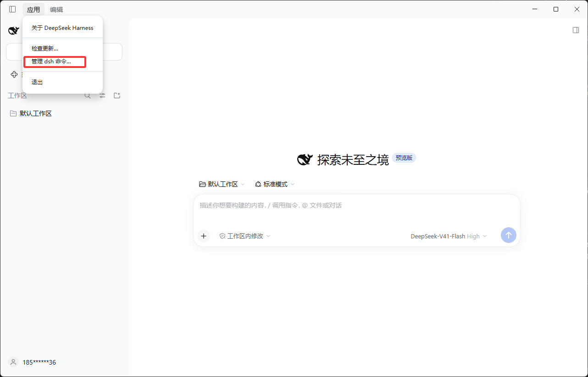Open the 应用 menu
The height and width of the screenshot is (377, 588).
33,9
